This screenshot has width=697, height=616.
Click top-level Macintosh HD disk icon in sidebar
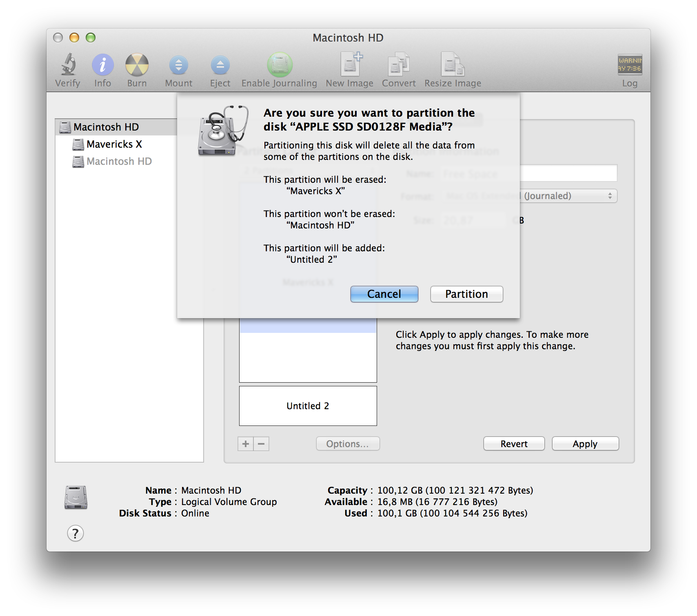pyautogui.click(x=65, y=127)
